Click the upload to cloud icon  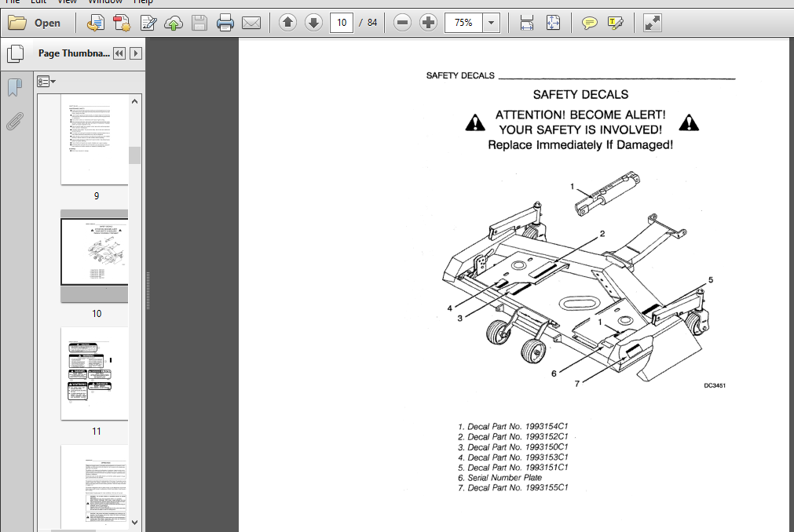point(174,23)
